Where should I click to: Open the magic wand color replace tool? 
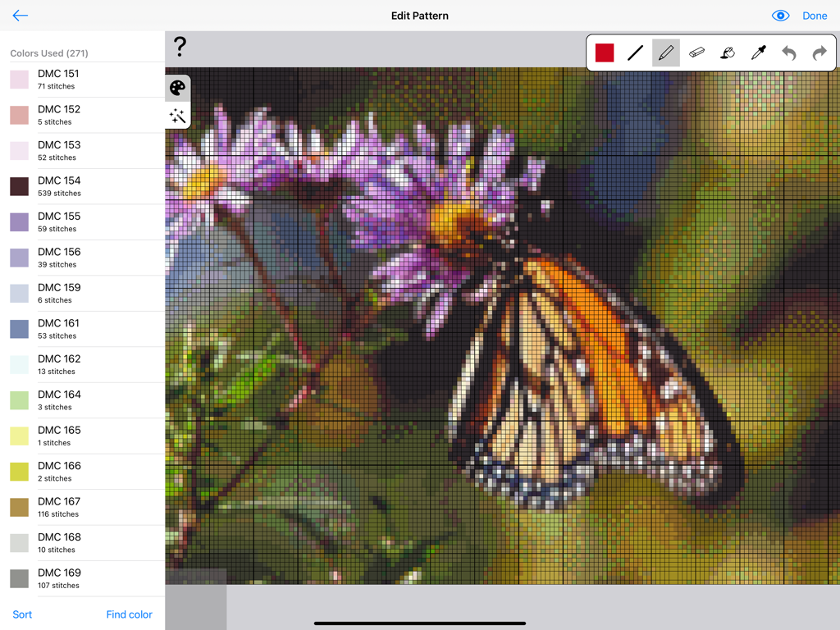coord(177,116)
